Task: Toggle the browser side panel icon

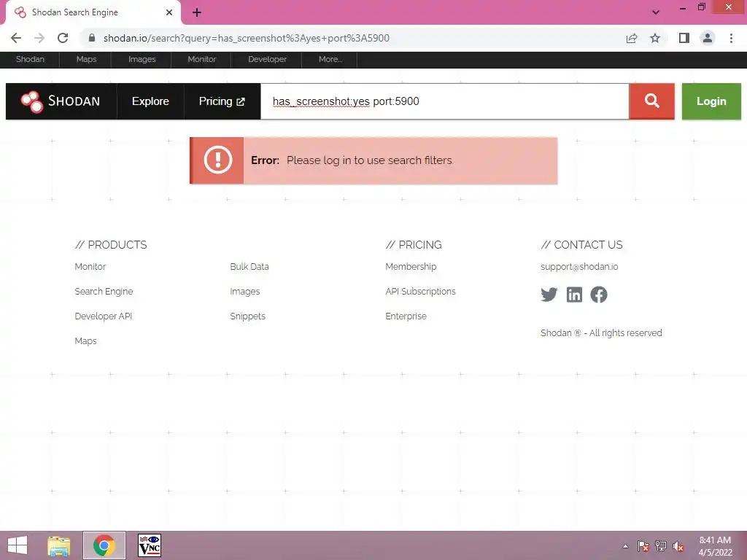Action: [684, 38]
